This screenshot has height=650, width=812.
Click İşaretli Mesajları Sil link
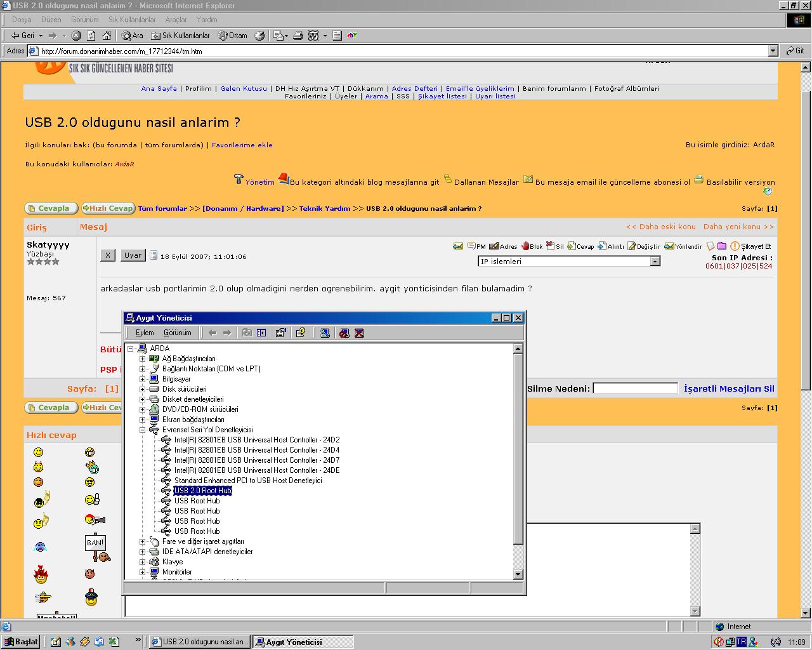coord(729,388)
